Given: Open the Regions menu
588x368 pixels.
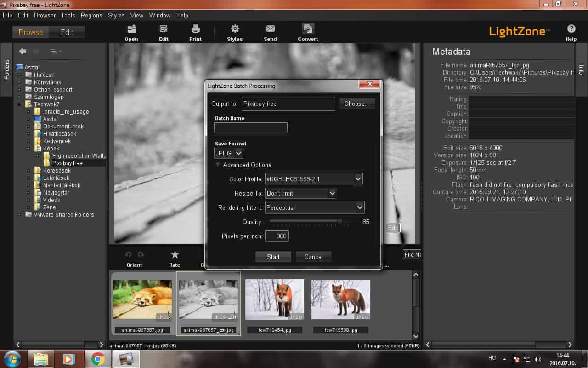Looking at the screenshot, I should pyautogui.click(x=91, y=15).
